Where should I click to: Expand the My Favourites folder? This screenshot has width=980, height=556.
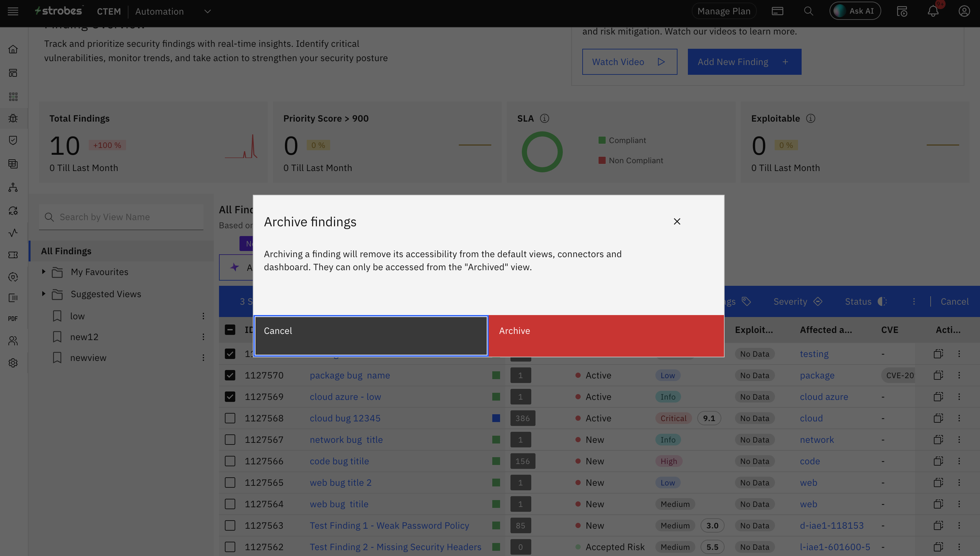pos(44,272)
